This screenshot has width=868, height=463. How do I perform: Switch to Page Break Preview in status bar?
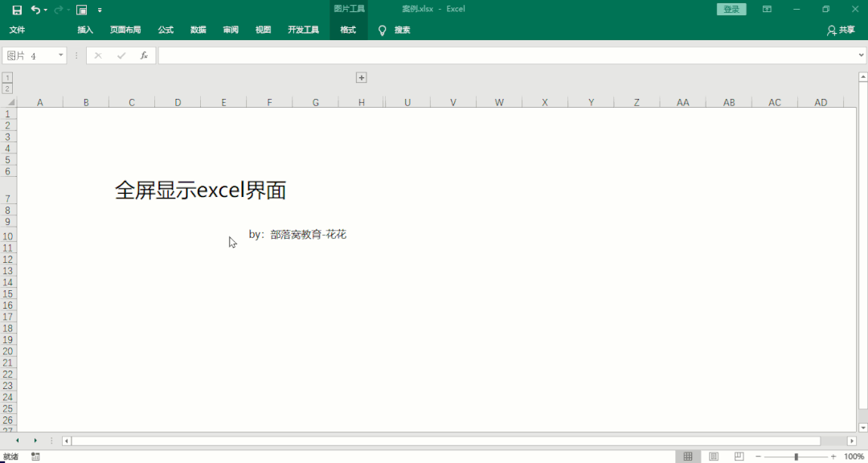pos(739,457)
